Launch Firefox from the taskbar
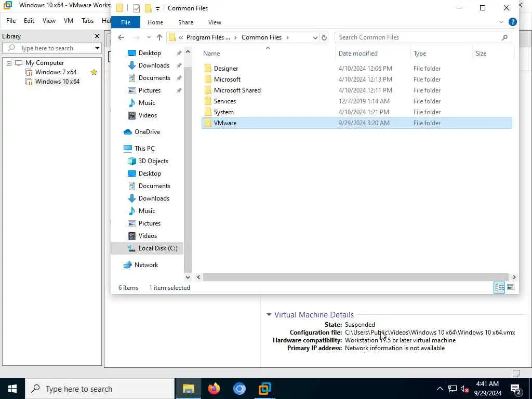The width and height of the screenshot is (532, 399). (214, 389)
